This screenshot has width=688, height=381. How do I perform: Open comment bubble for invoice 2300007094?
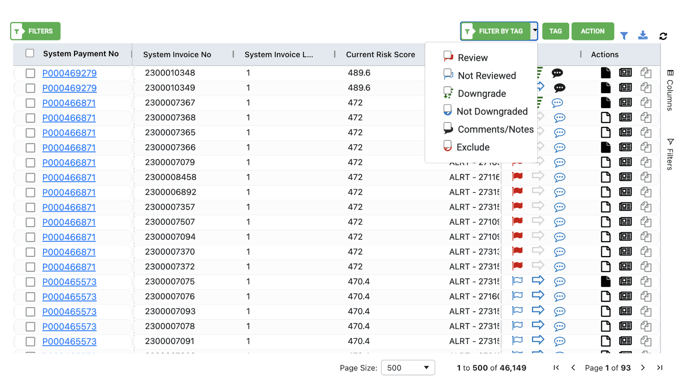tap(559, 237)
